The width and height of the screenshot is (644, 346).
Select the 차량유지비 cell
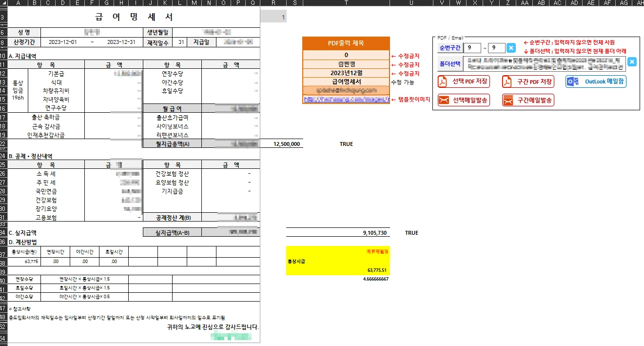pyautogui.click(x=57, y=91)
